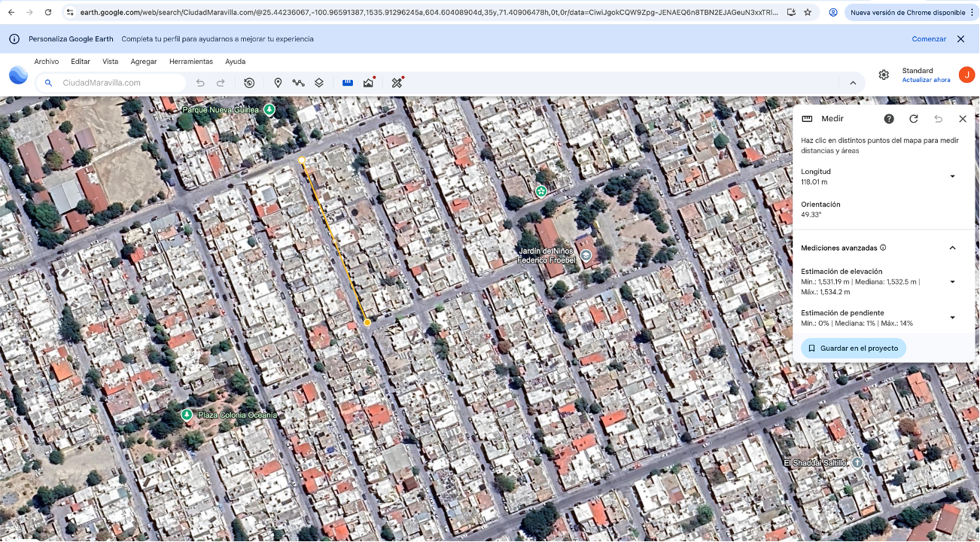Image resolution: width=980 pixels, height=542 pixels.
Task: Click Parque Nueva Guinea map marker
Action: 269,110
